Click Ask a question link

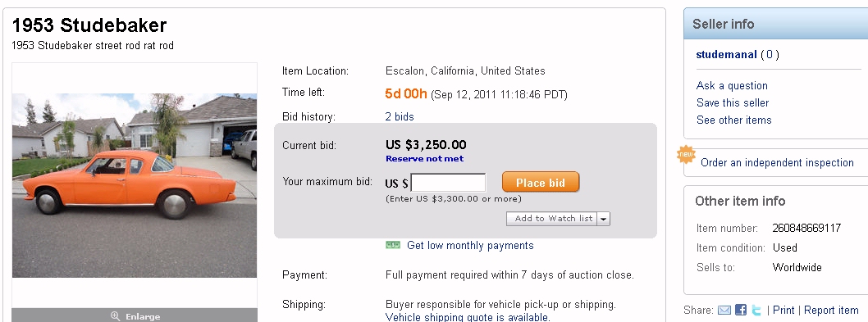pos(732,86)
